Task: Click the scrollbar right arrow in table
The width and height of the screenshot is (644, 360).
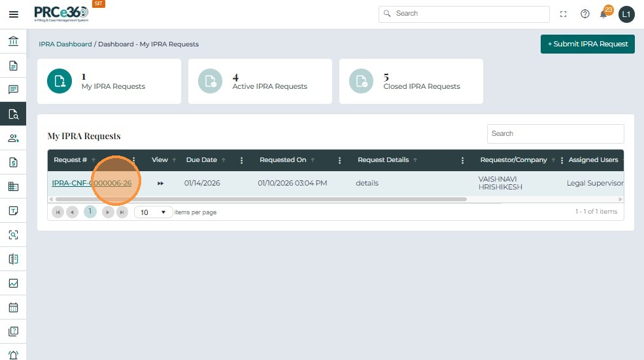Action: 620,199
